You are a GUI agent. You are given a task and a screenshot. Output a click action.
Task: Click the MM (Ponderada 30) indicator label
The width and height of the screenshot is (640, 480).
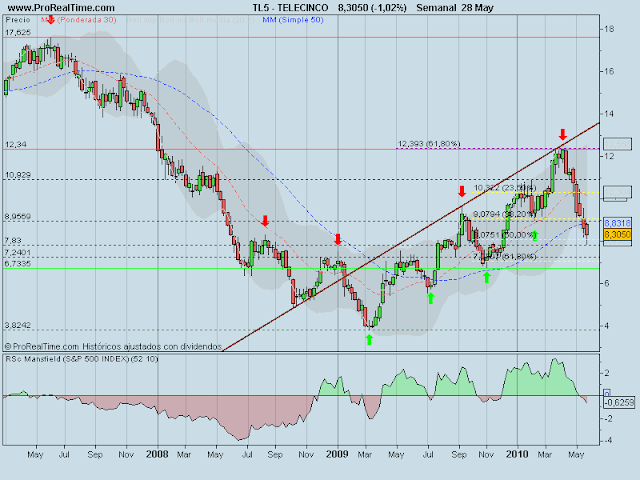(78, 20)
